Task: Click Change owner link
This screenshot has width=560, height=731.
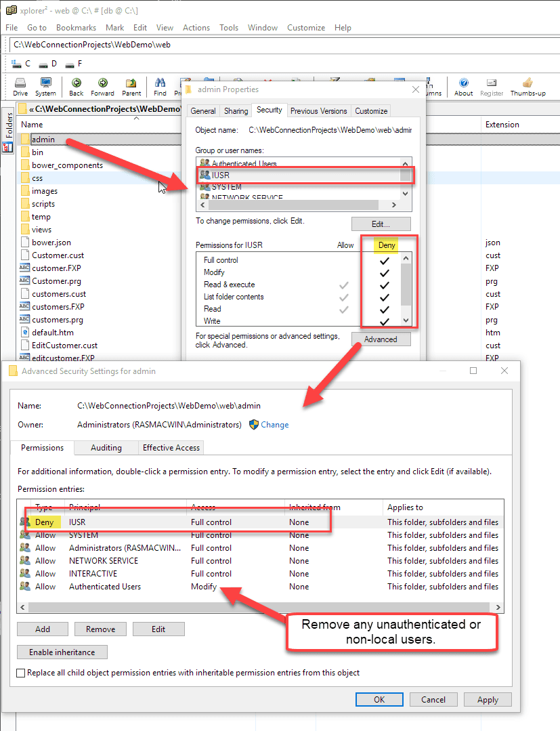Action: point(275,425)
